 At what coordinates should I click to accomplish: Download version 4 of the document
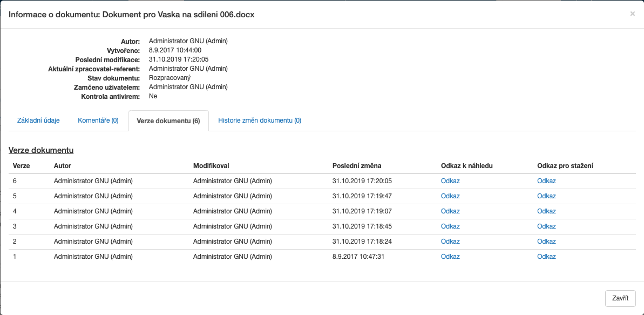546,211
